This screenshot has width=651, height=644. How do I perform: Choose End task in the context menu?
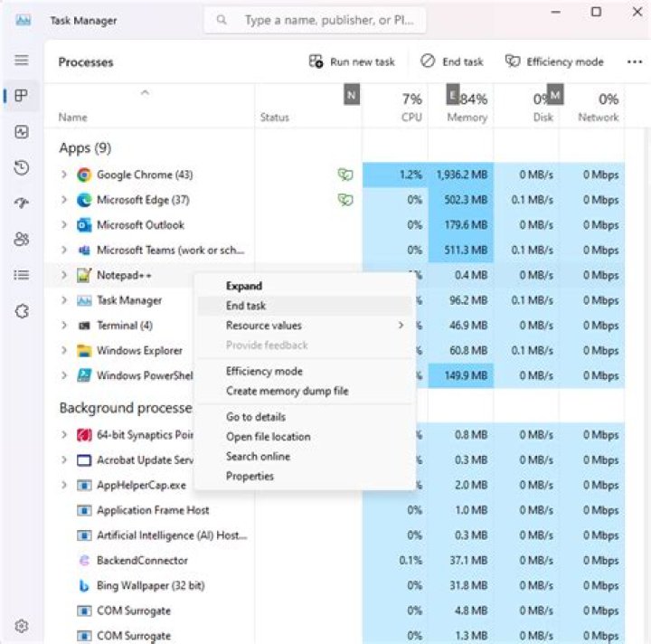pos(306,306)
